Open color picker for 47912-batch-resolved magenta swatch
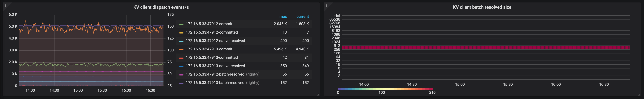 click(x=181, y=75)
